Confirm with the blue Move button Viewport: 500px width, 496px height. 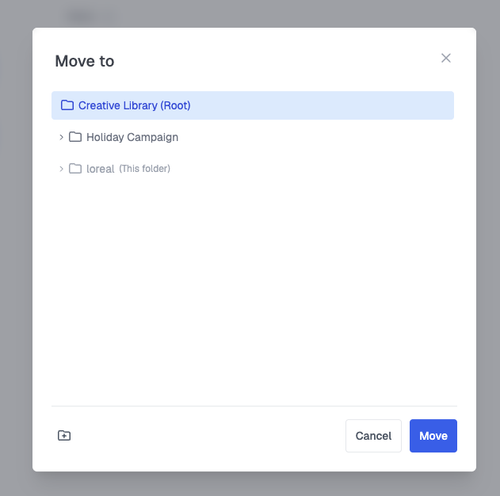point(433,436)
